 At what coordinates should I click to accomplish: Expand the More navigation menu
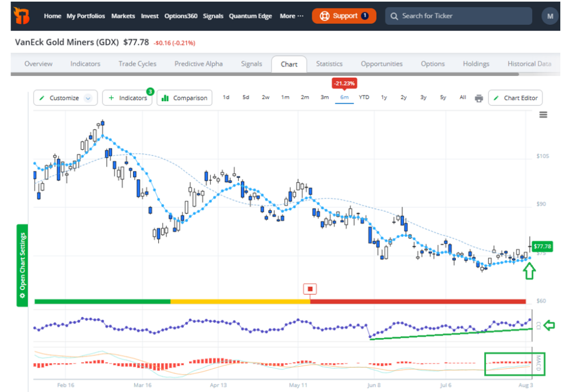291,16
